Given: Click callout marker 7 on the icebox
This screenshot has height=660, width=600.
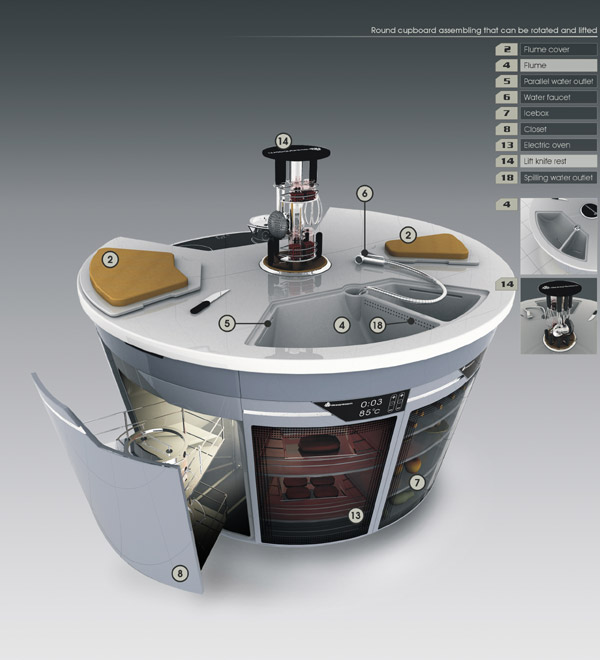Looking at the screenshot, I should click(x=418, y=481).
